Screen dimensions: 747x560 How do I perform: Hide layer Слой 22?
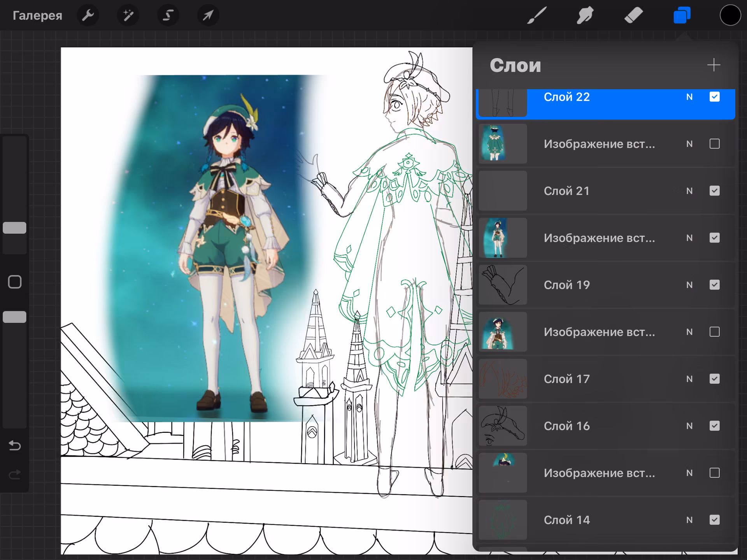click(715, 97)
